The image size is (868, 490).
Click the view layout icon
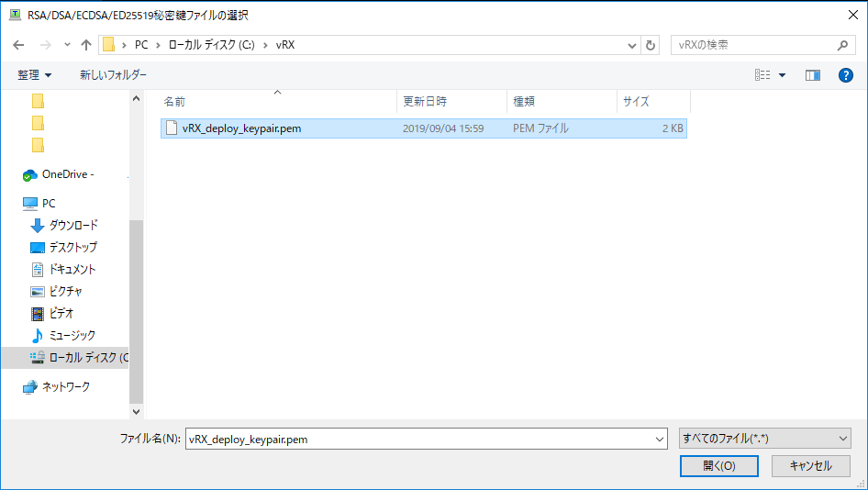click(x=762, y=75)
